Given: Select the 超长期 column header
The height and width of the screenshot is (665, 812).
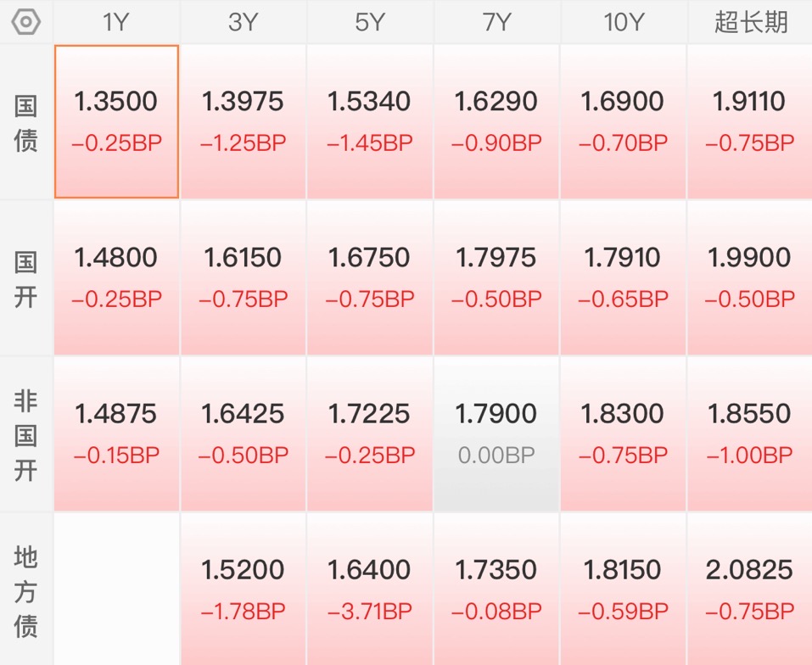Looking at the screenshot, I should 750,22.
